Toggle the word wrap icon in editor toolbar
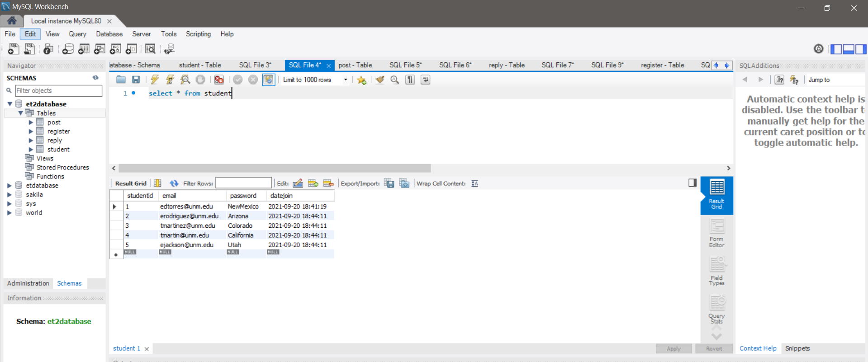Image resolution: width=868 pixels, height=362 pixels. point(426,80)
